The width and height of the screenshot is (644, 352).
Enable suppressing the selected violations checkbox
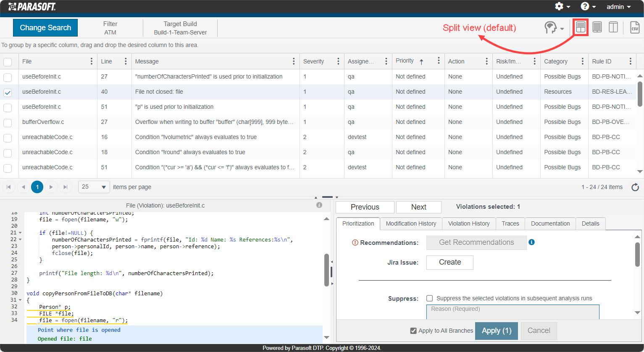(x=429, y=298)
